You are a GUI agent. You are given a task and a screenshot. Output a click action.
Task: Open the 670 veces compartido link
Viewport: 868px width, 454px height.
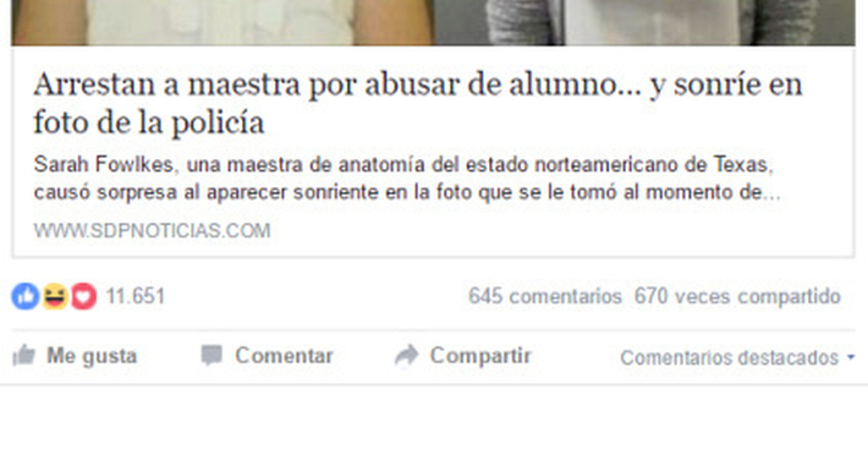coord(738,296)
